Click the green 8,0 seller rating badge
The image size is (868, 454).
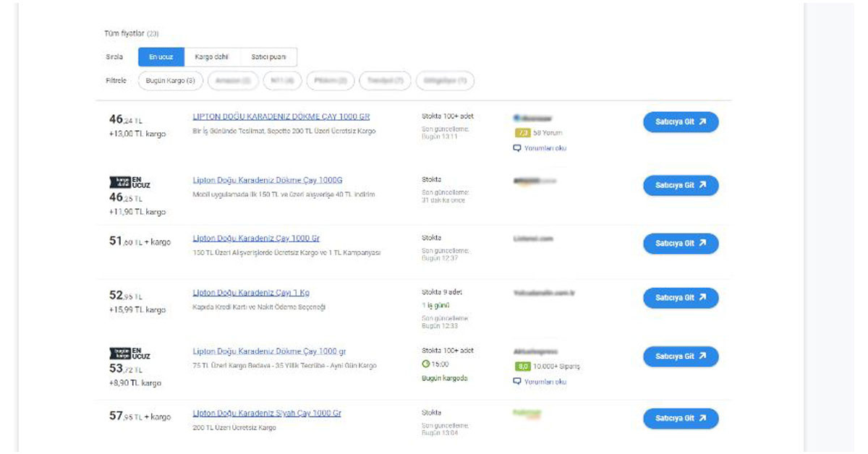522,367
